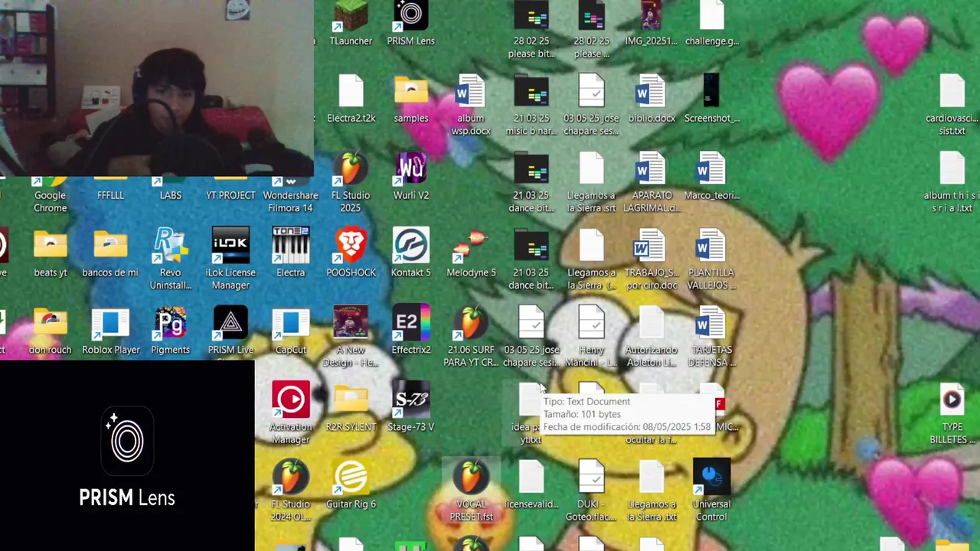Open the LABS shortcut
The width and height of the screenshot is (980, 551).
(171, 189)
